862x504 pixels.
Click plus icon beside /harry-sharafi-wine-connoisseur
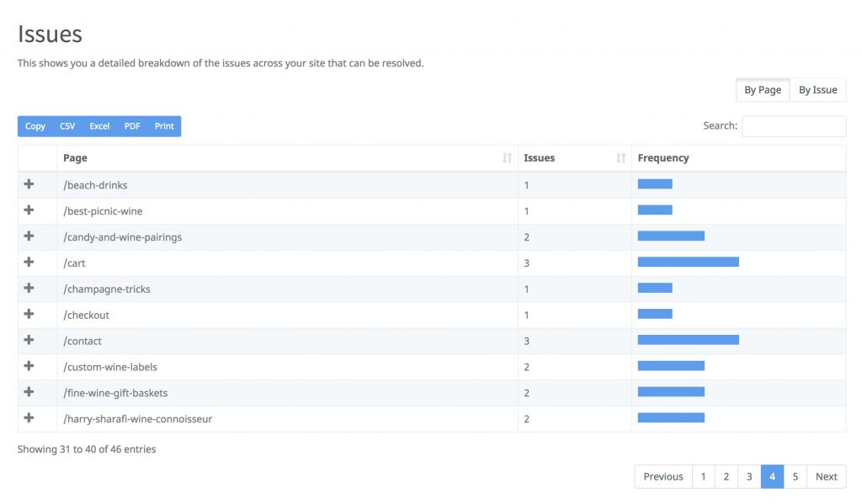tap(29, 418)
